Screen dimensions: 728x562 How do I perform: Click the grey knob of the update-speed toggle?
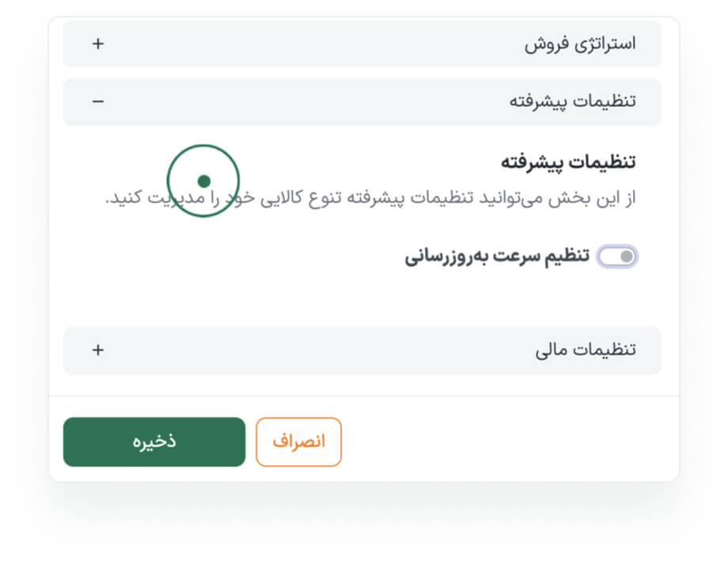click(x=626, y=256)
